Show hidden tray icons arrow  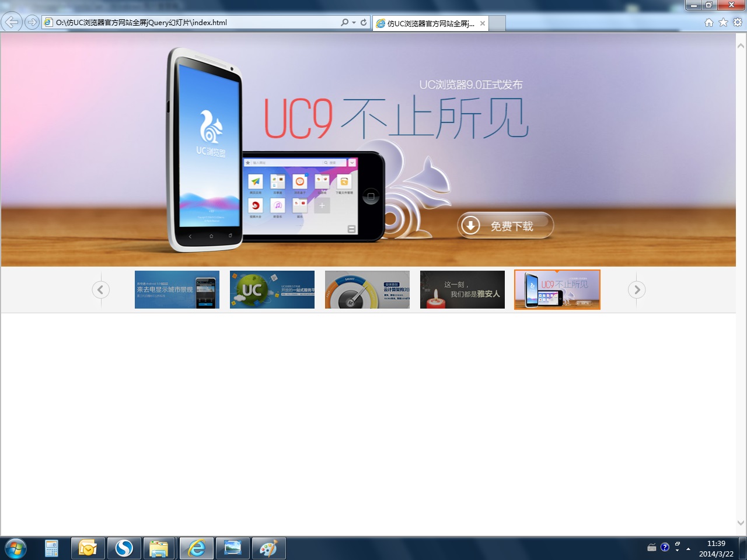click(688, 549)
